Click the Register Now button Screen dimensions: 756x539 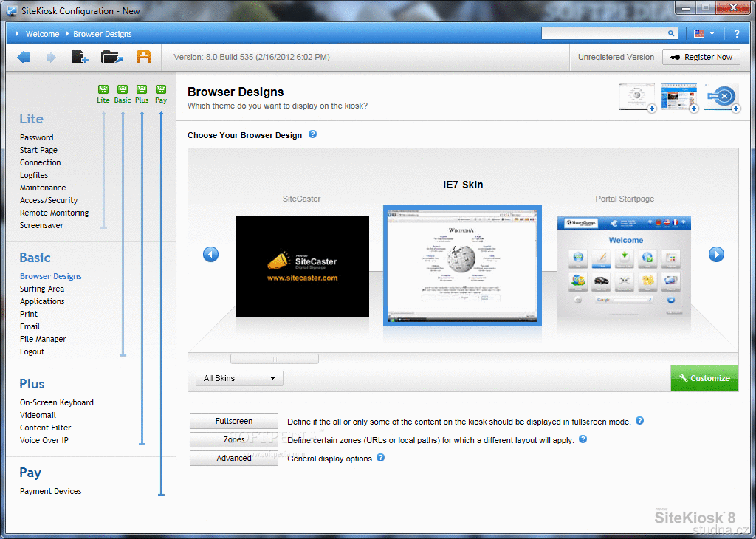pyautogui.click(x=701, y=57)
